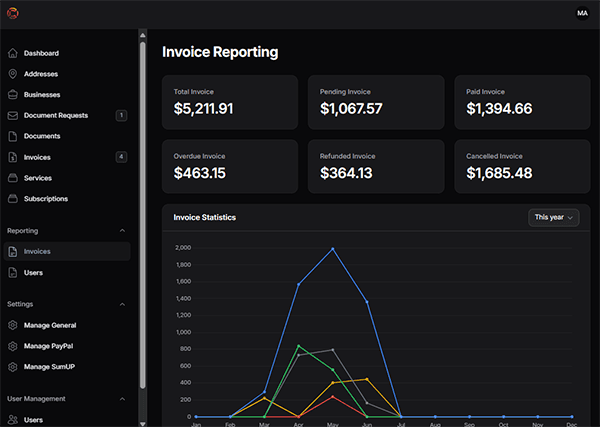Click the Document Requests icon
600x427 pixels.
click(12, 116)
